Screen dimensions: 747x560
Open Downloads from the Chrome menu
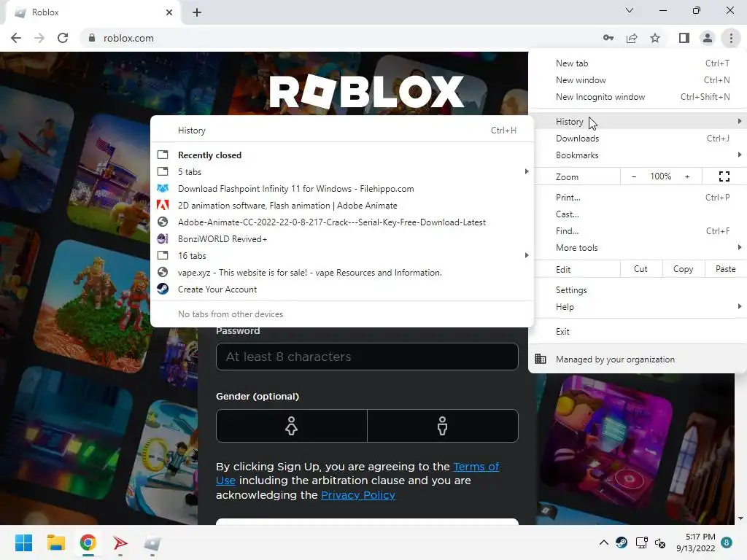(638, 139)
